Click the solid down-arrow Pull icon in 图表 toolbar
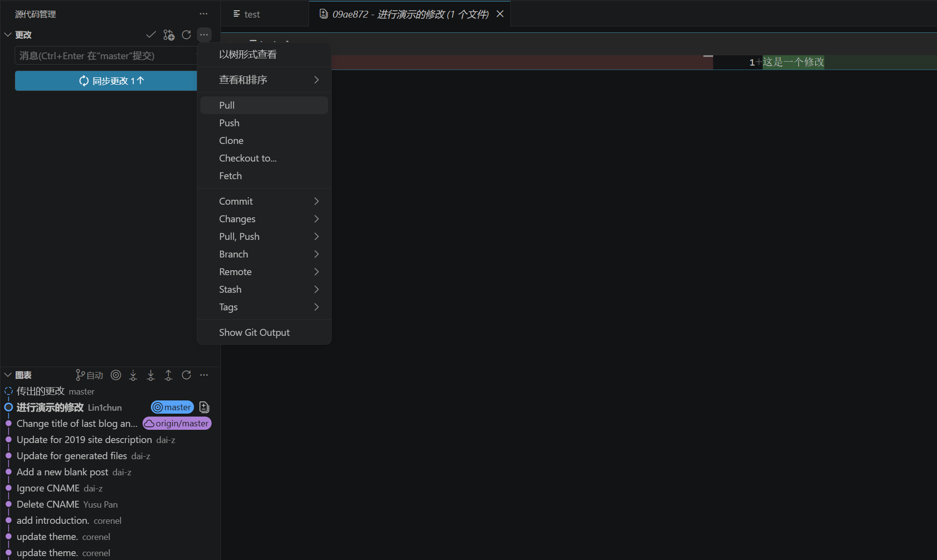Image resolution: width=937 pixels, height=560 pixels. [151, 375]
